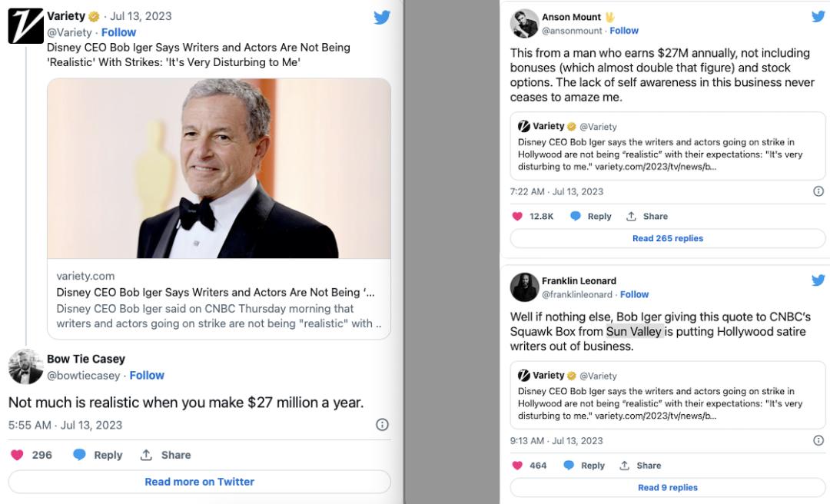The image size is (830, 504).
Task: Open Read 9 replies button
Action: click(667, 487)
